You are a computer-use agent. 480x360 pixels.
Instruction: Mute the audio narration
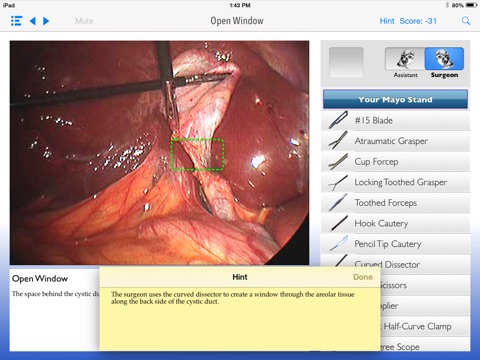point(84,21)
